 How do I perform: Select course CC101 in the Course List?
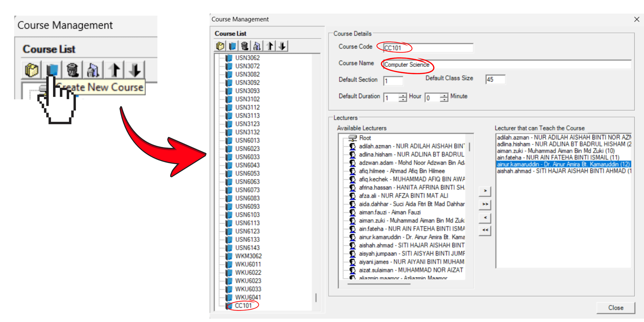(x=243, y=306)
